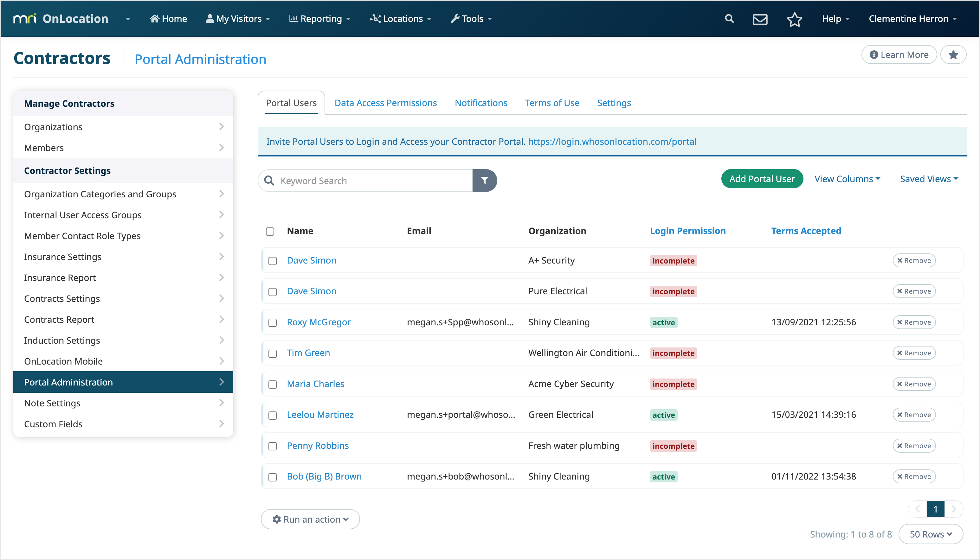Viewport: 980px width, 560px height.
Task: Open Members in the sidebar
Action: pos(123,148)
